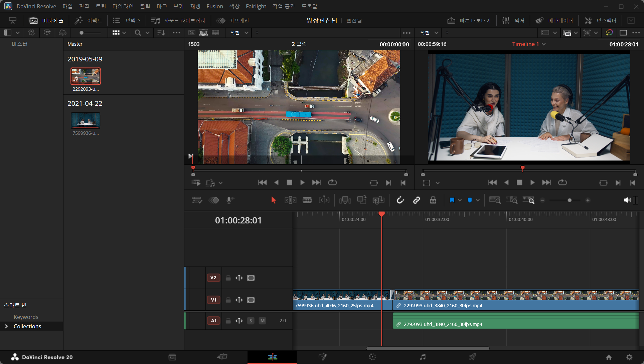Lock the V2 video track

pos(228,278)
